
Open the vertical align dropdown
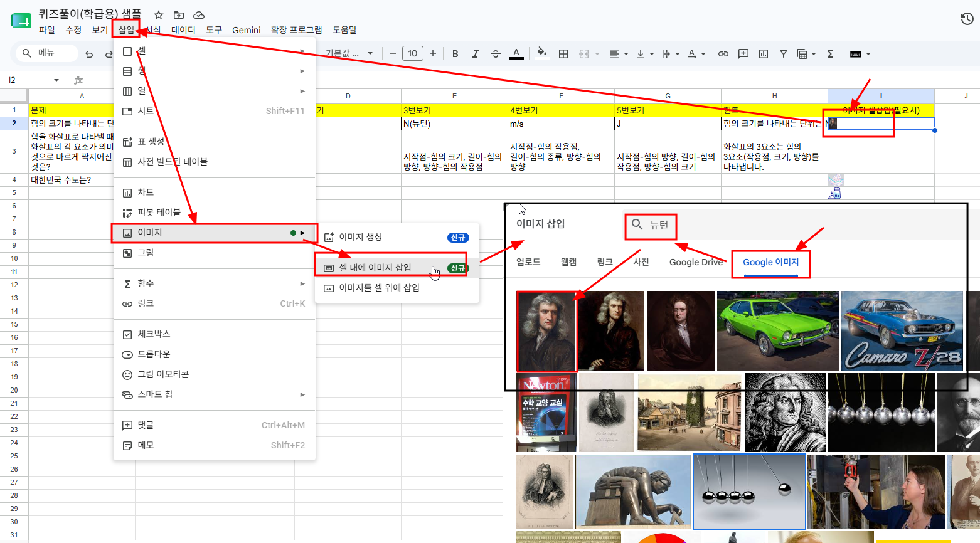pos(645,54)
